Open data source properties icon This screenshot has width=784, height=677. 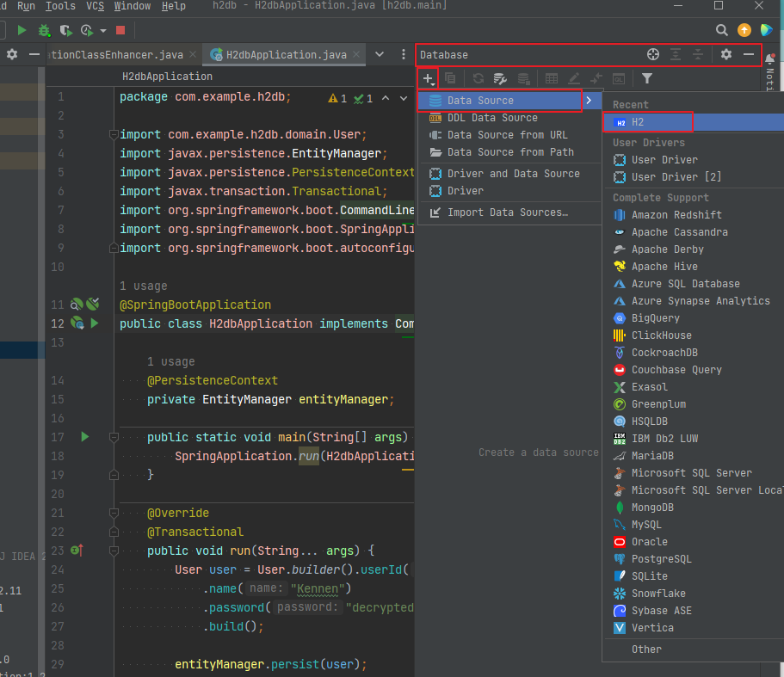point(500,78)
